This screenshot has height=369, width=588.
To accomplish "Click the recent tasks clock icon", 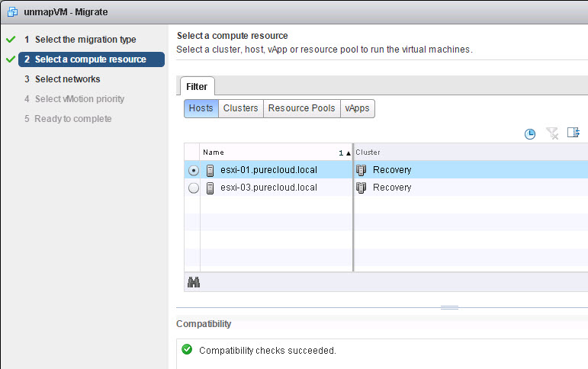I will pos(529,134).
